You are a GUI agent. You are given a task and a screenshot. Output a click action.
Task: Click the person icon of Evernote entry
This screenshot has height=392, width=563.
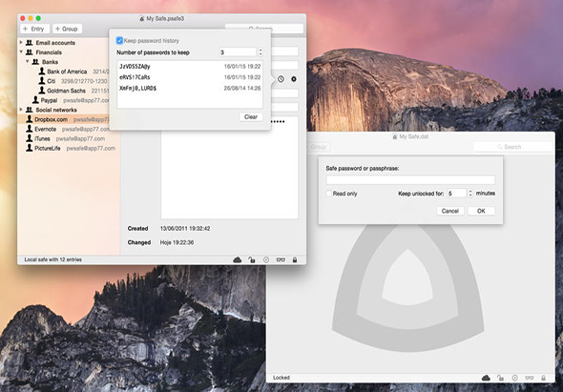click(30, 129)
